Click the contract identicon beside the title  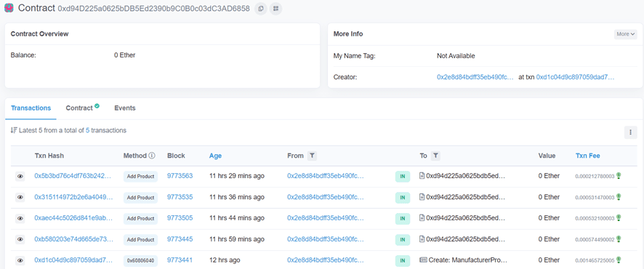pyautogui.click(x=9, y=8)
